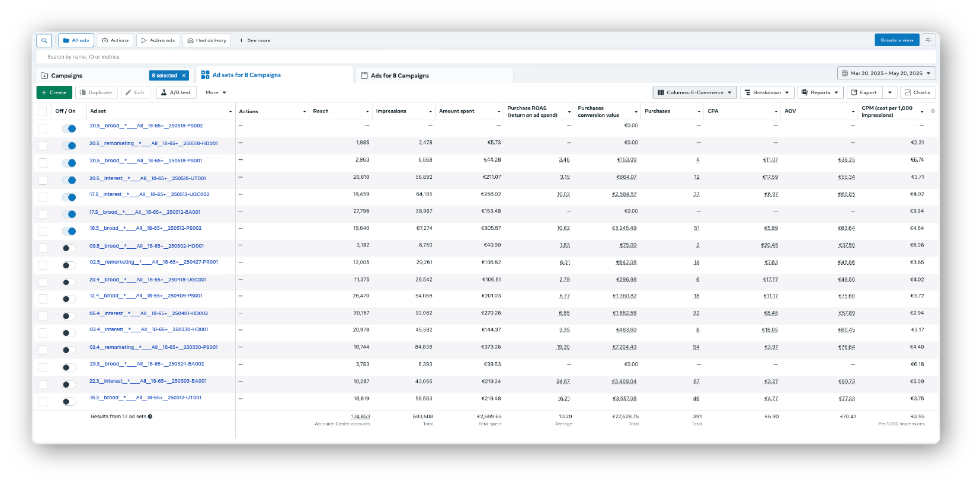
Task: Switch to Ads for 8 Campaigns tab
Action: click(x=399, y=76)
